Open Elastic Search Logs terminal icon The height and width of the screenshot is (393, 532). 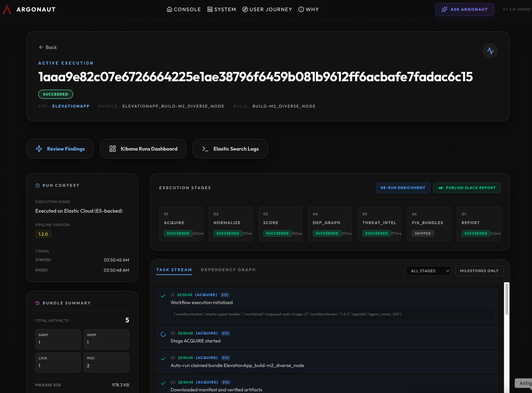pyautogui.click(x=230, y=149)
